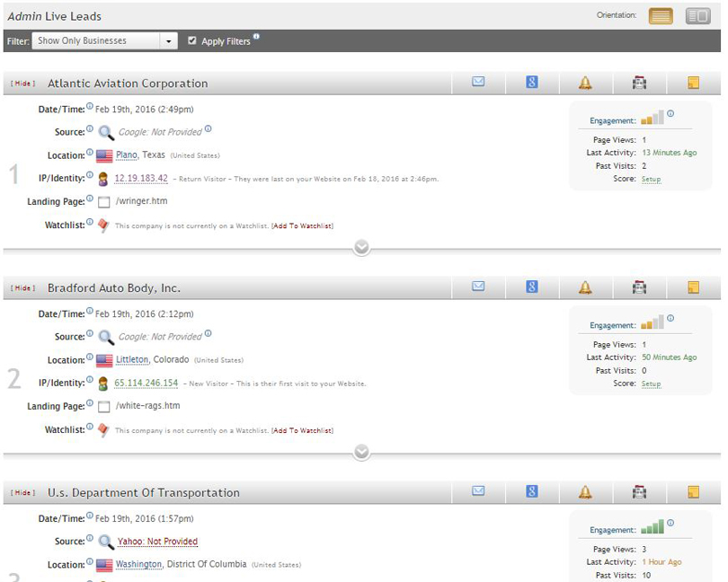Open IP address 12.19.183.42

click(x=141, y=178)
